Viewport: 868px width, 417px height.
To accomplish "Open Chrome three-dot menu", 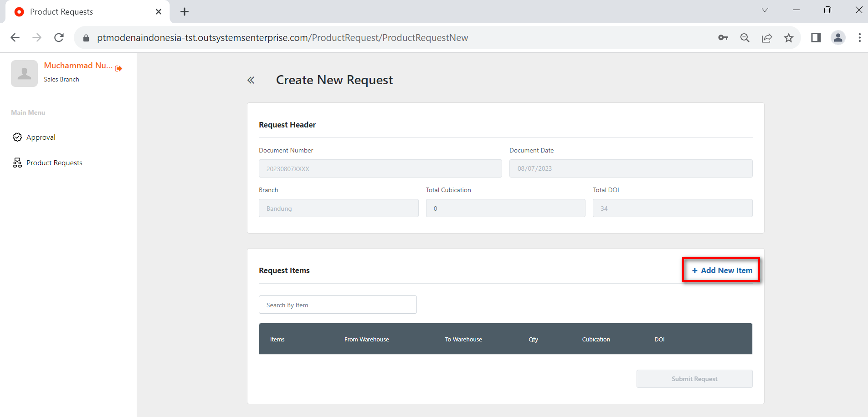I will pos(859,38).
